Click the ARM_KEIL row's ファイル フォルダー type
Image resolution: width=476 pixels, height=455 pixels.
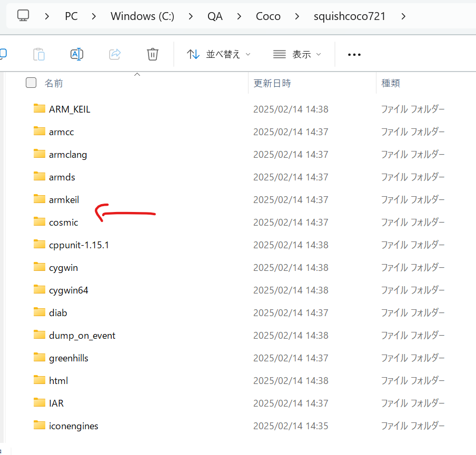(413, 109)
